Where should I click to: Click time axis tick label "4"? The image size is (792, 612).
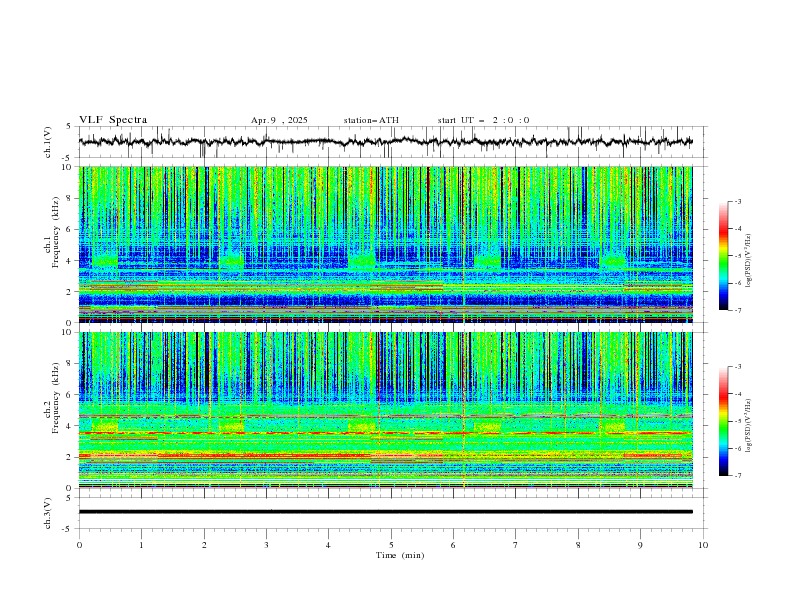pyautogui.click(x=328, y=545)
